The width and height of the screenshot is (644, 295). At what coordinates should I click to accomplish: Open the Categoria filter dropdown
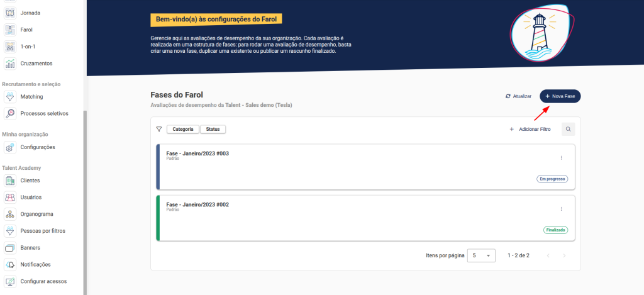[182, 129]
